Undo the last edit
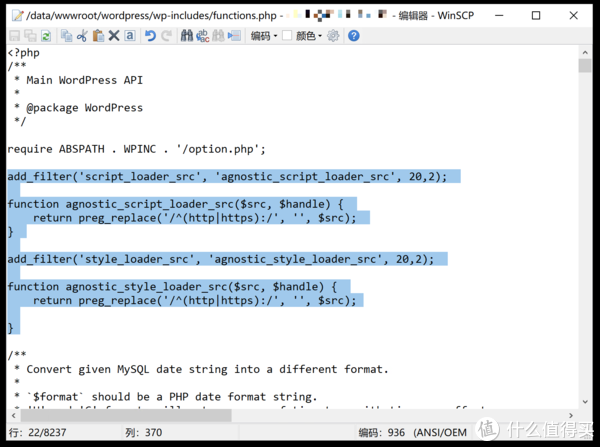The height and width of the screenshot is (447, 600). (150, 36)
